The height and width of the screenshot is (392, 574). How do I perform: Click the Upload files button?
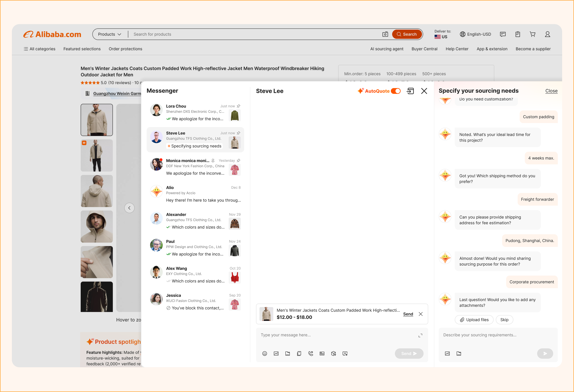[474, 320]
